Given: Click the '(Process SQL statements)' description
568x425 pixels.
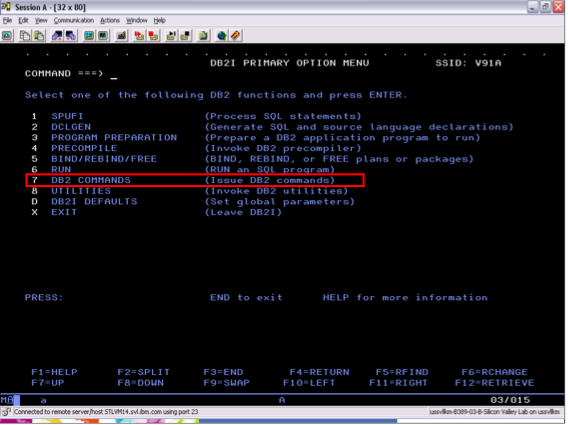Looking at the screenshot, I should [283, 116].
